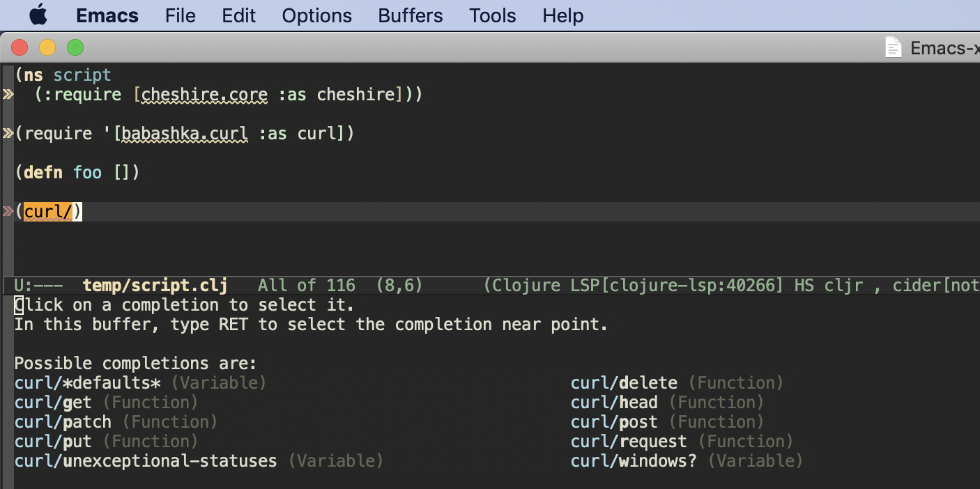The width and height of the screenshot is (980, 489).
Task: Select the curl/delete completion
Action: tap(623, 382)
